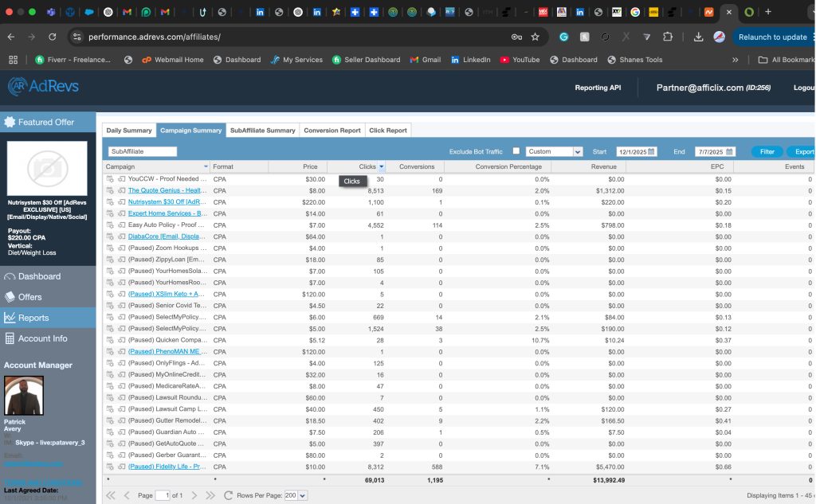Download browser files via download icon

click(698, 37)
